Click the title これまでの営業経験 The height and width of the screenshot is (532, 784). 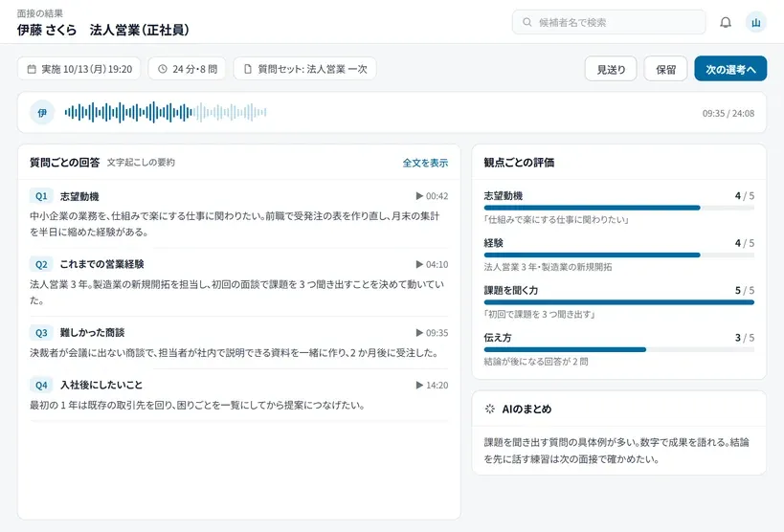(x=102, y=264)
